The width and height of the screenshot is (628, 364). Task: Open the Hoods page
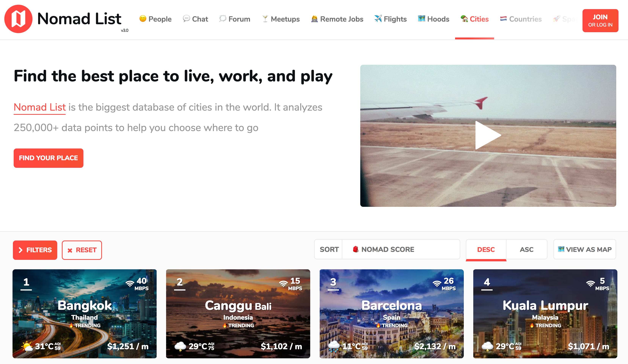coord(434,19)
